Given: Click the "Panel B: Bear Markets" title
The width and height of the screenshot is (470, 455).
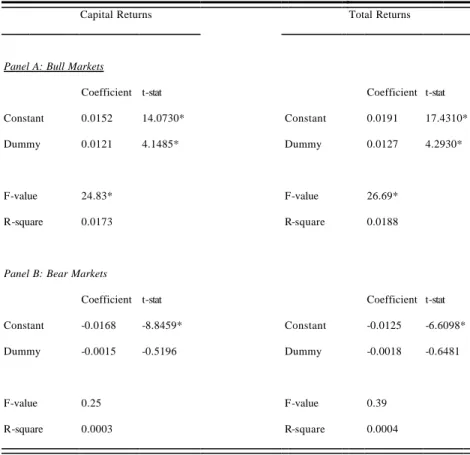Looking at the screenshot, I should 55,273.
